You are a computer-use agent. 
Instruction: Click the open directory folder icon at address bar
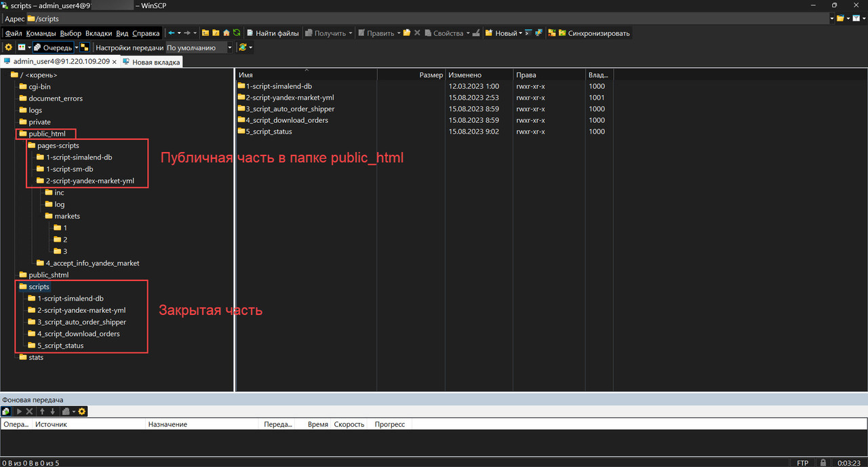[x=840, y=18]
